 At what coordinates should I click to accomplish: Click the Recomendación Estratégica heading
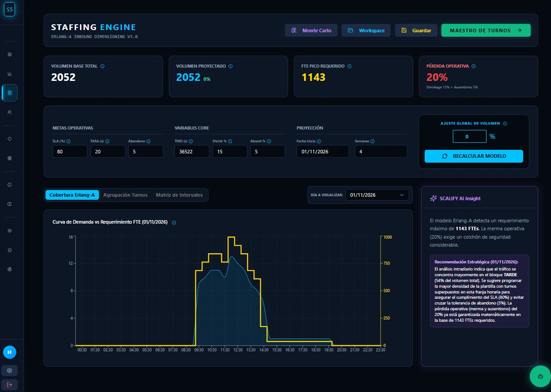click(476, 262)
